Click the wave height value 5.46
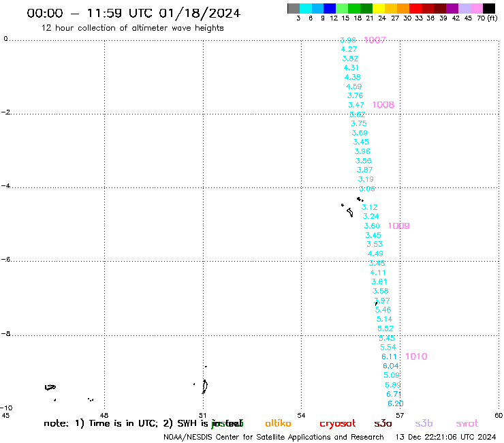504x443 pixels. click(x=383, y=310)
